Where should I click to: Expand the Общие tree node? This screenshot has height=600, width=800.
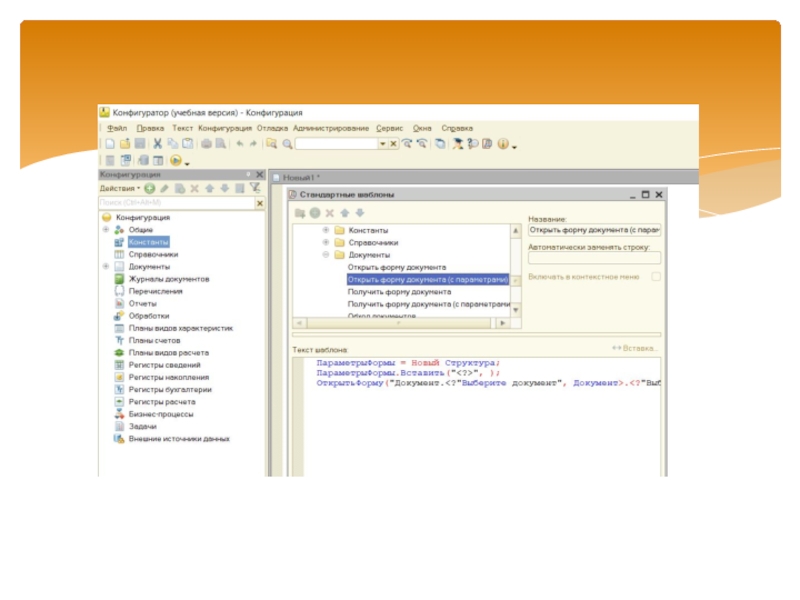(105, 229)
